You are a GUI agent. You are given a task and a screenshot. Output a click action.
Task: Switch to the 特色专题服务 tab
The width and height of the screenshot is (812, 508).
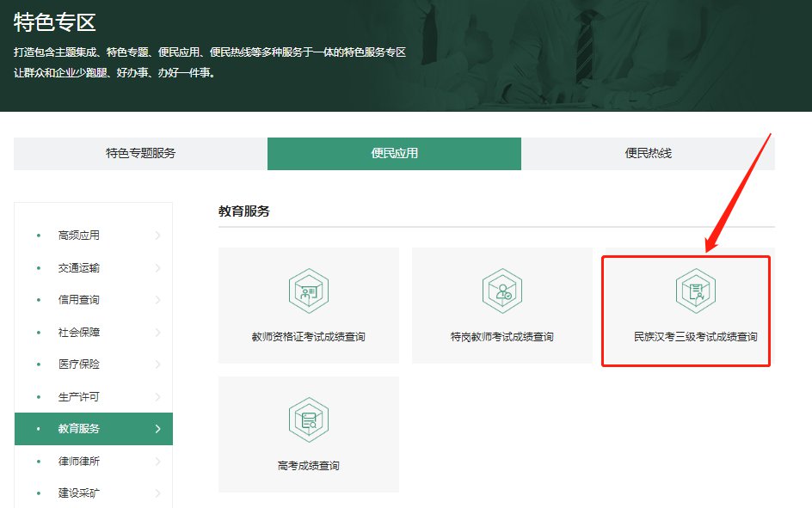[x=140, y=154]
